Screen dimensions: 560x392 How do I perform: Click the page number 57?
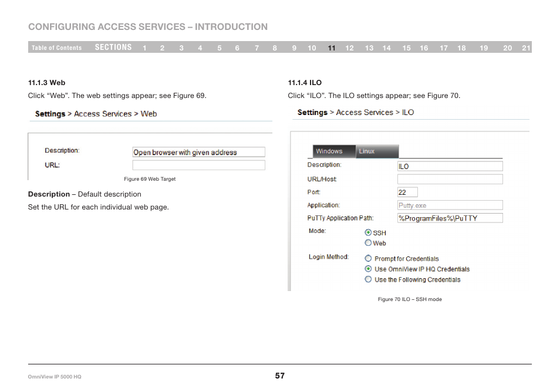279,376
